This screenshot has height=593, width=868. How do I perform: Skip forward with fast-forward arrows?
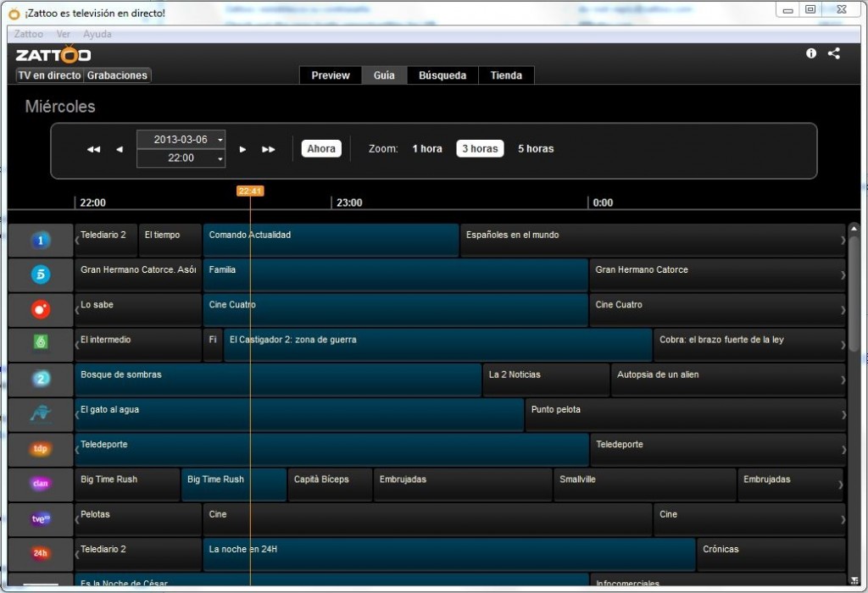269,149
